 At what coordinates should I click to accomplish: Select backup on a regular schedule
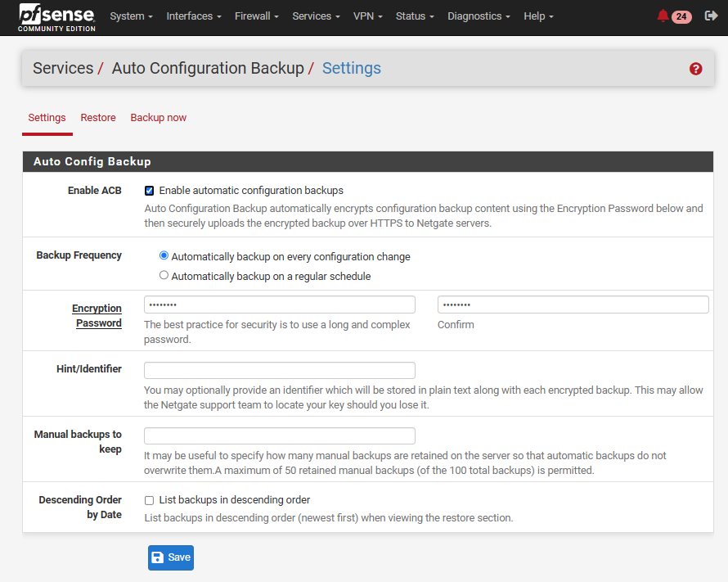[x=164, y=275]
